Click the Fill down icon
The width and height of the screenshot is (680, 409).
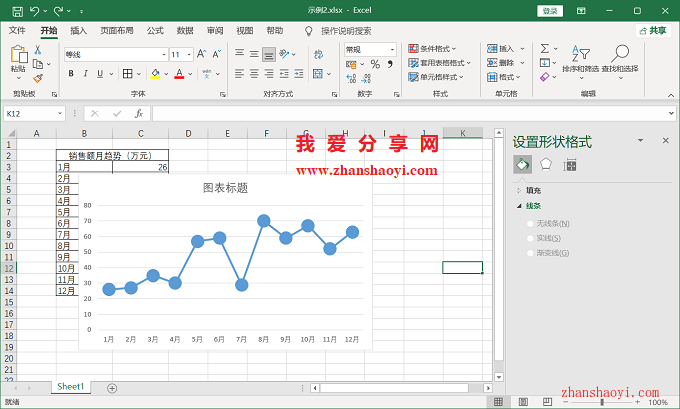(x=545, y=63)
